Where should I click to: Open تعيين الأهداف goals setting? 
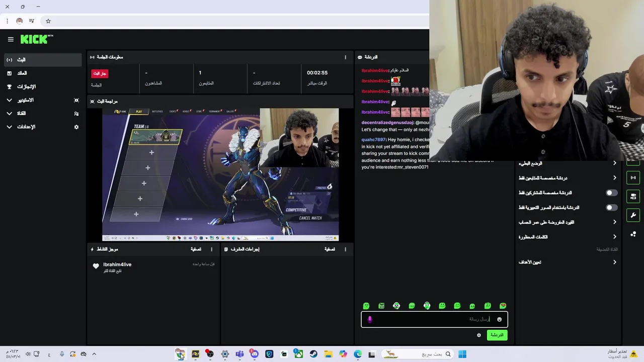568,262
